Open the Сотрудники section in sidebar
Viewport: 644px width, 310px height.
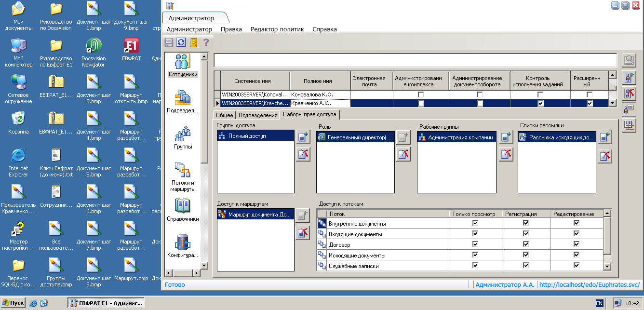tap(183, 66)
